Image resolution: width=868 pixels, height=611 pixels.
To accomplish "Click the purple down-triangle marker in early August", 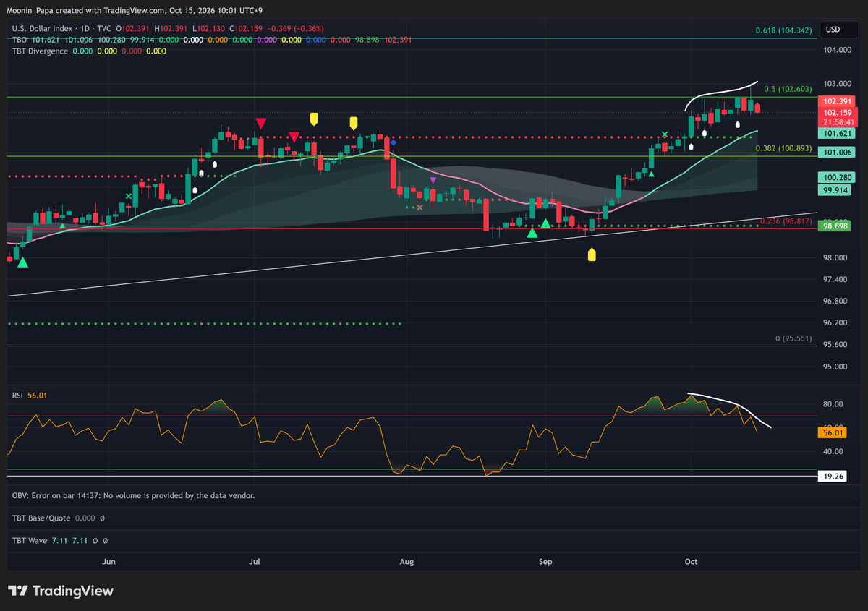I will click(x=433, y=180).
